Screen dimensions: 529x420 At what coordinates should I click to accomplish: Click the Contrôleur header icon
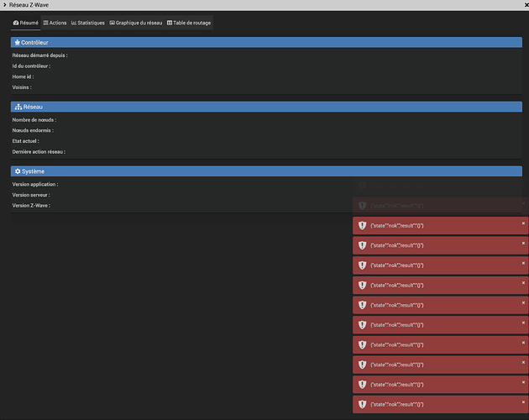(17, 43)
